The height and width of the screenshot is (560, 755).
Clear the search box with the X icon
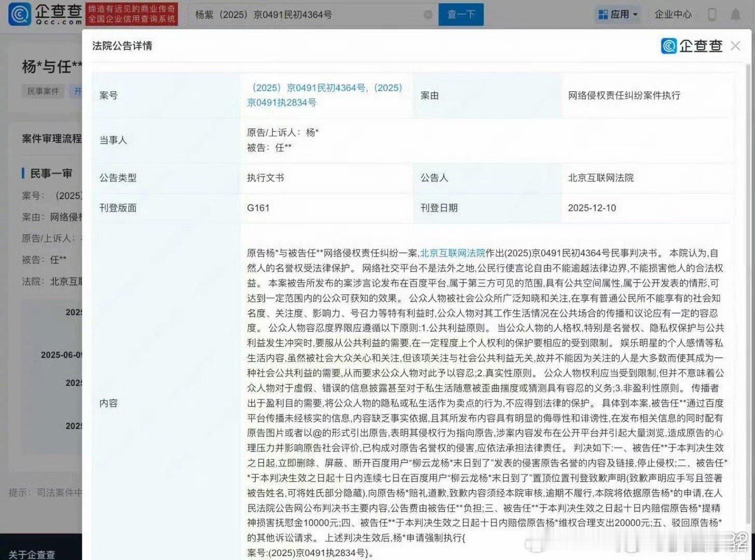point(428,15)
